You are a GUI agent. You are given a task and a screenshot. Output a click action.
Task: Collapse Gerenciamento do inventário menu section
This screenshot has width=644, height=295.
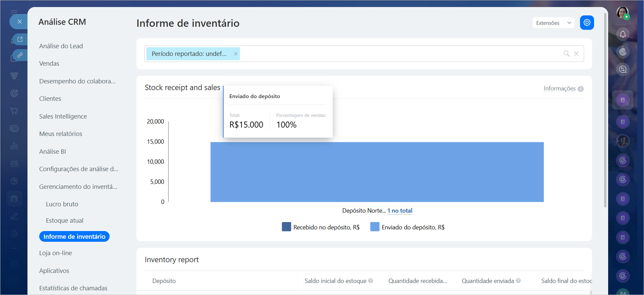click(78, 187)
